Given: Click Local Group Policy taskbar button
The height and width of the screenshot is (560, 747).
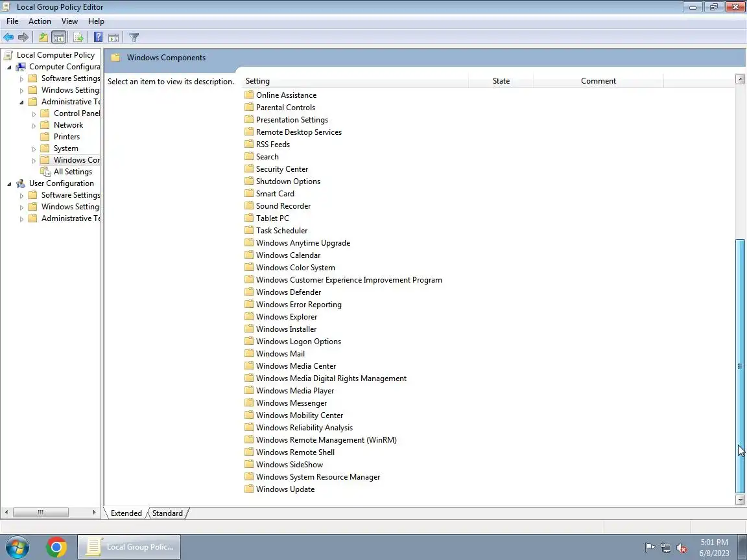Looking at the screenshot, I should (x=129, y=547).
